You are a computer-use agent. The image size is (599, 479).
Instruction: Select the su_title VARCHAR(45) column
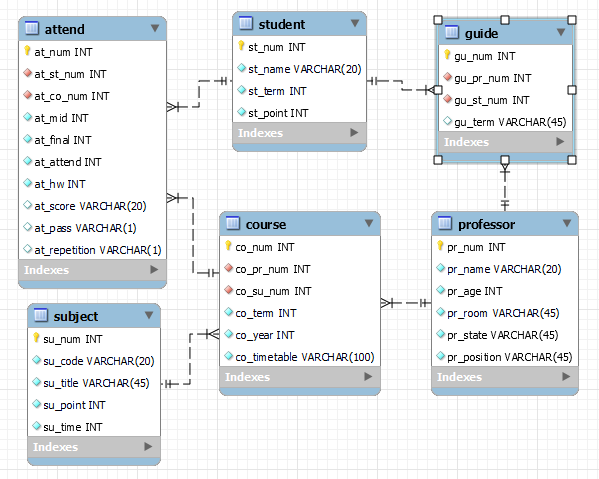click(x=94, y=383)
